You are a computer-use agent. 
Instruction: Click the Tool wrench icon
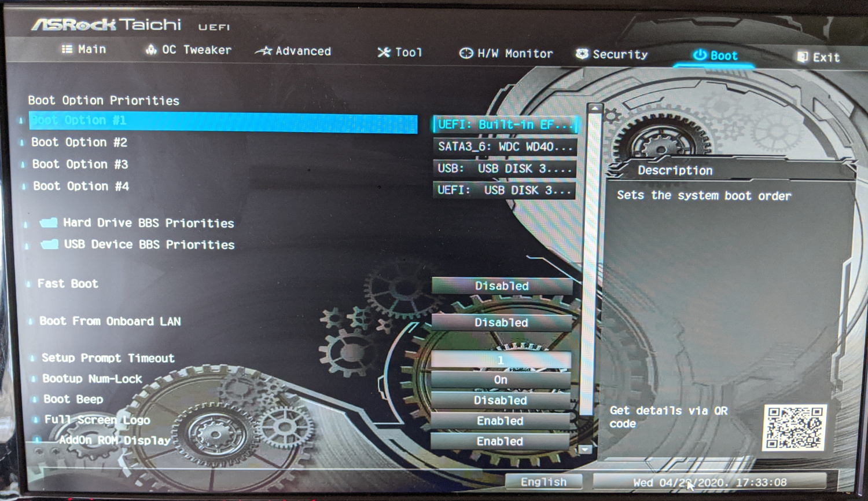tap(384, 53)
